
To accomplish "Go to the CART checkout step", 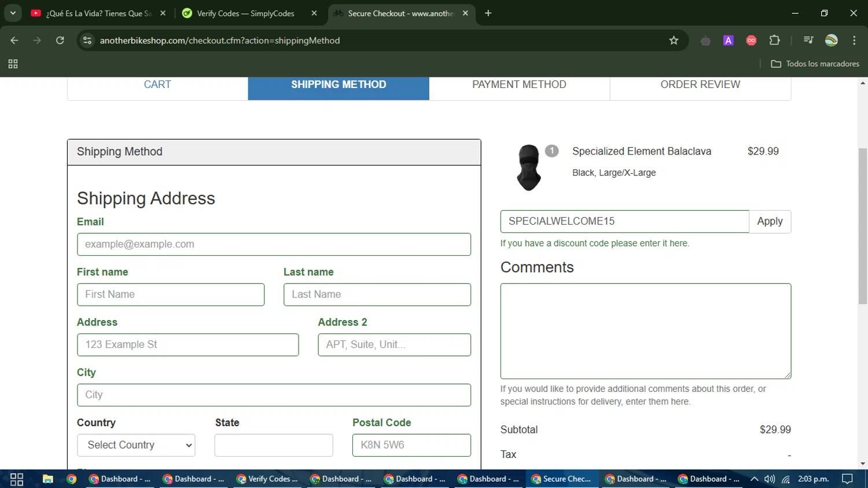I will [157, 85].
